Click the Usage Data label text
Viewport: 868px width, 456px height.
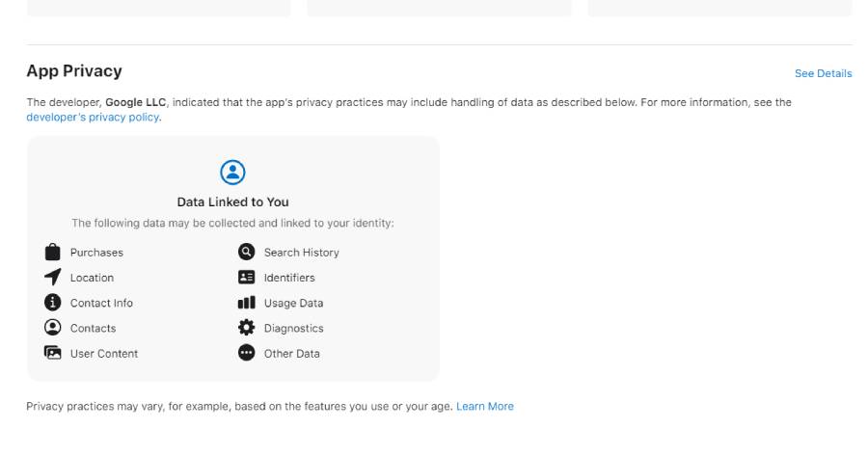(x=293, y=303)
